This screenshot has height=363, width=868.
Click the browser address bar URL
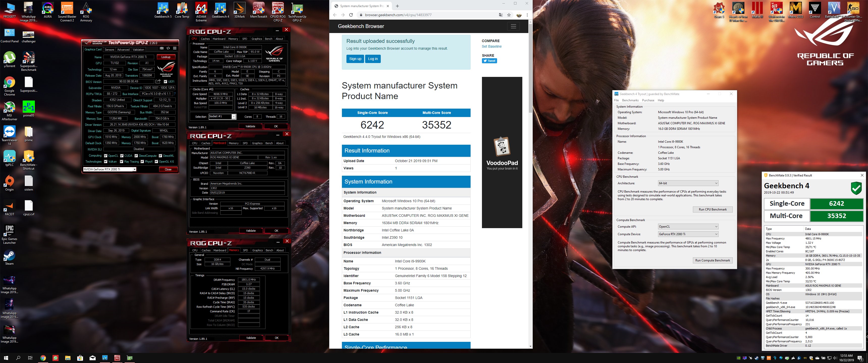pos(398,15)
